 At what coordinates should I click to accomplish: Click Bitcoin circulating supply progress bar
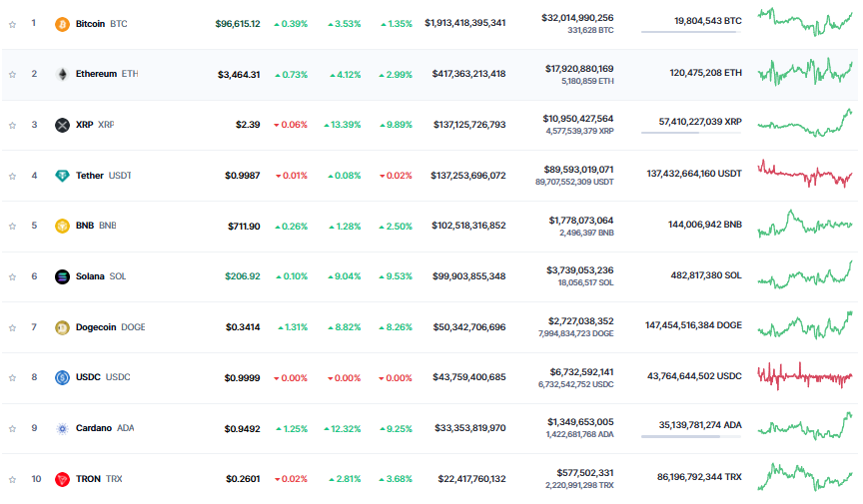(691, 32)
